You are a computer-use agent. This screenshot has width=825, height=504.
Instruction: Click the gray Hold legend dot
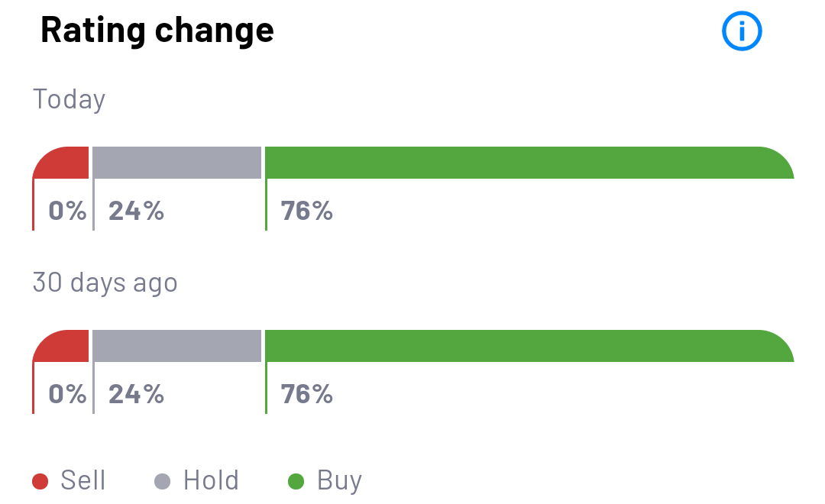[162, 481]
